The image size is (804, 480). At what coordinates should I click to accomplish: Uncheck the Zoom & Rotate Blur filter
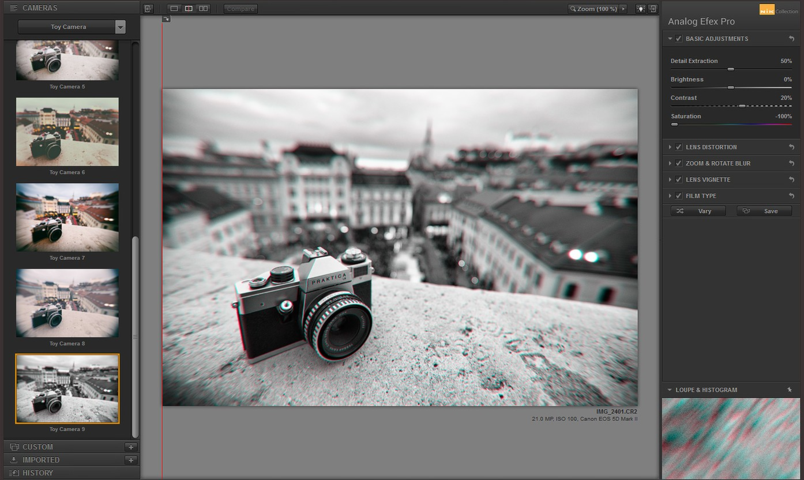click(x=679, y=163)
